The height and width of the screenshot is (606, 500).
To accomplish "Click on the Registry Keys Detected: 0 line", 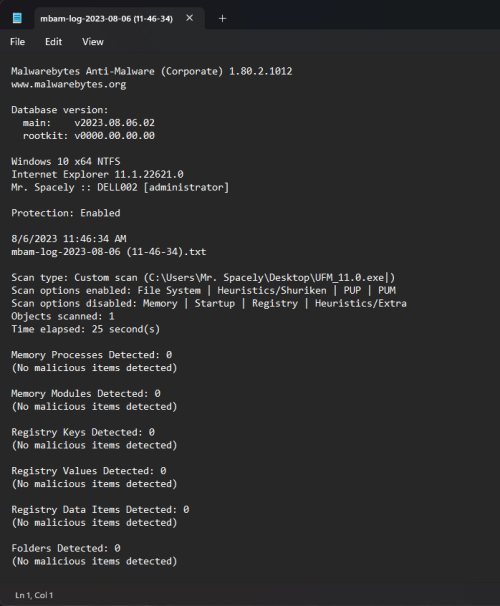I will [x=83, y=432].
